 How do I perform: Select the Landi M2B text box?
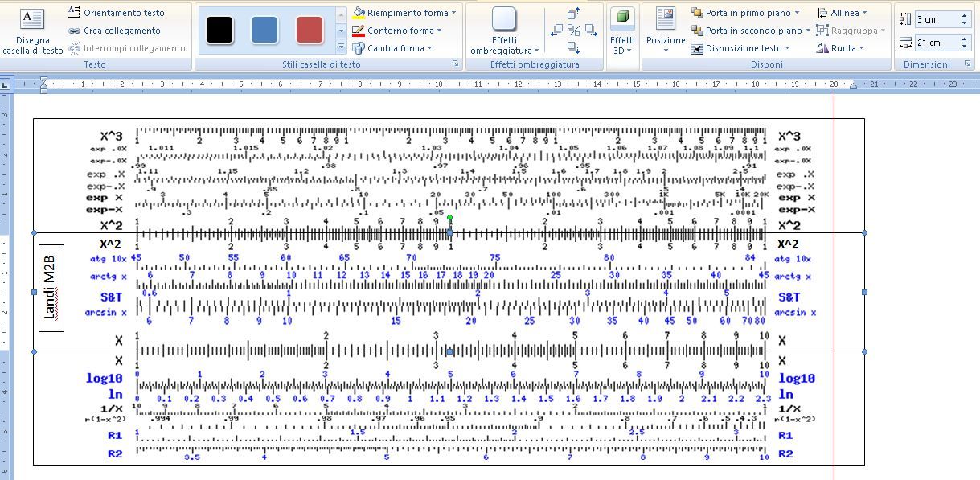coord(51,288)
